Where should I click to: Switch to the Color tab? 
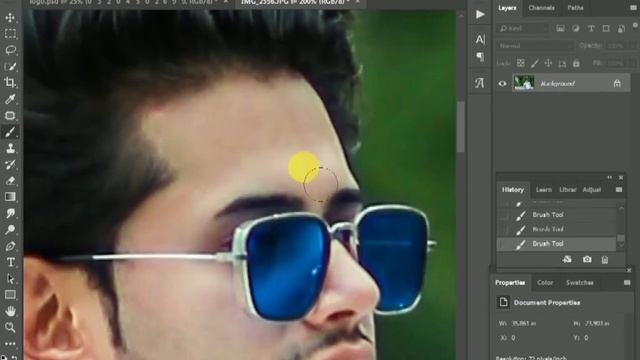pos(545,282)
